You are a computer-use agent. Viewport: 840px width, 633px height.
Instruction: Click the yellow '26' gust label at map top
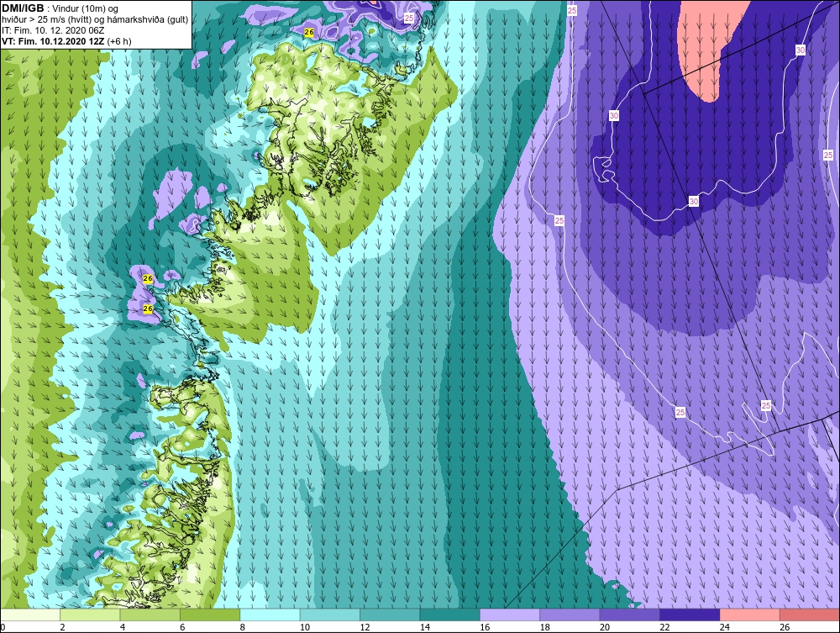tap(309, 32)
